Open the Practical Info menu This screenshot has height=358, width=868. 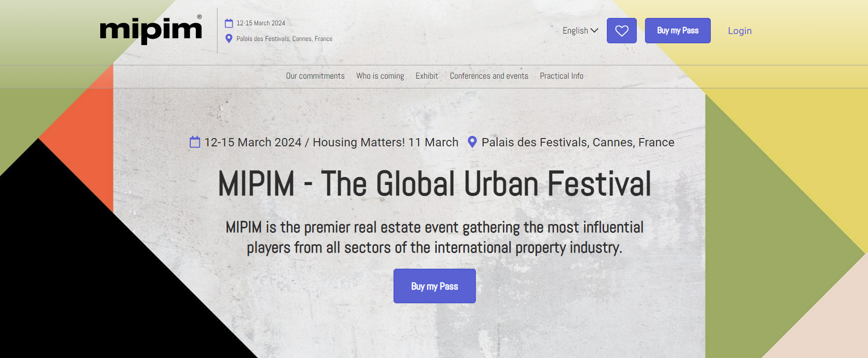point(561,76)
